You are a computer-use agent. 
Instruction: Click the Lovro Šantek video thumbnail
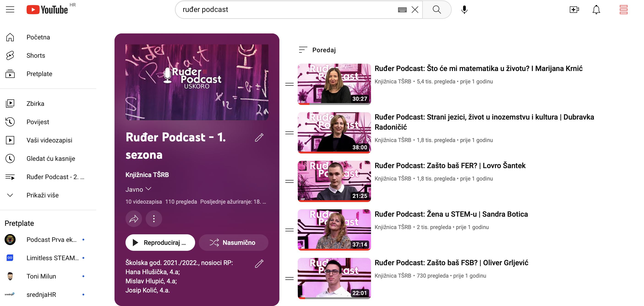pos(334,181)
